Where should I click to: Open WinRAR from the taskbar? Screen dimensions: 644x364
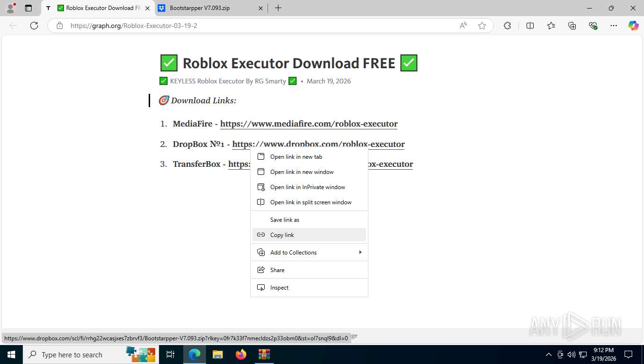point(264,355)
